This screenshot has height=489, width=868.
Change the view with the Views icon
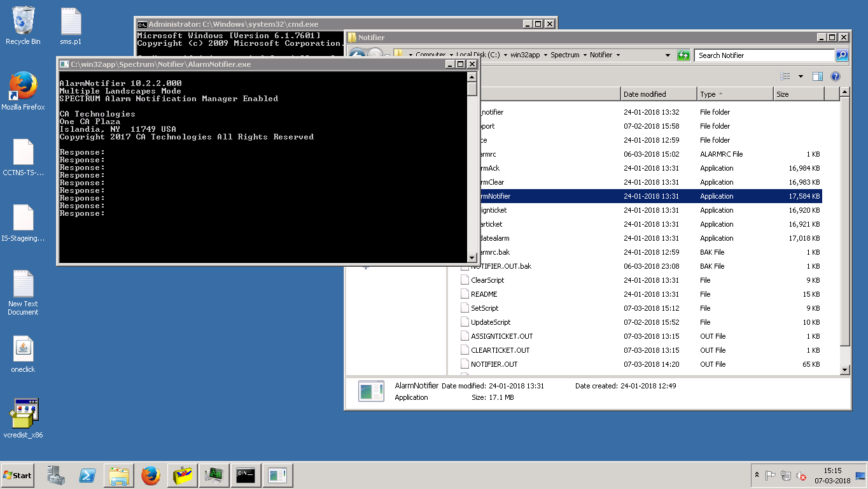(785, 76)
